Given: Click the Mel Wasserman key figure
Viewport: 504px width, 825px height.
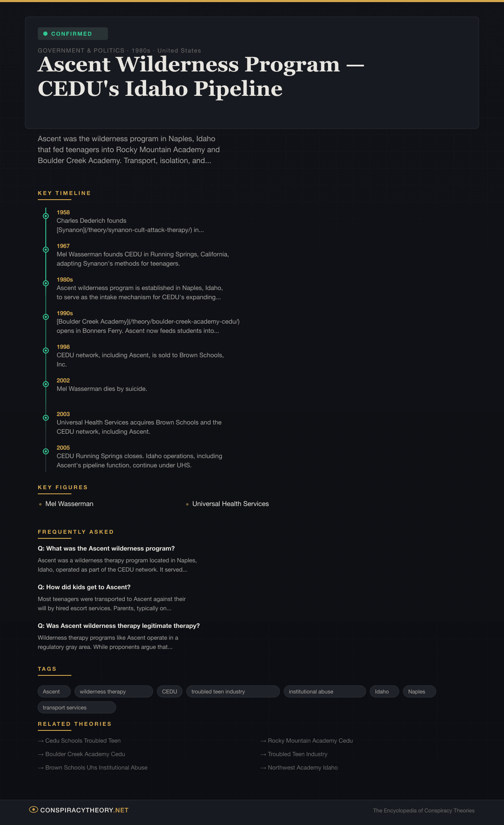Looking at the screenshot, I should [69, 503].
